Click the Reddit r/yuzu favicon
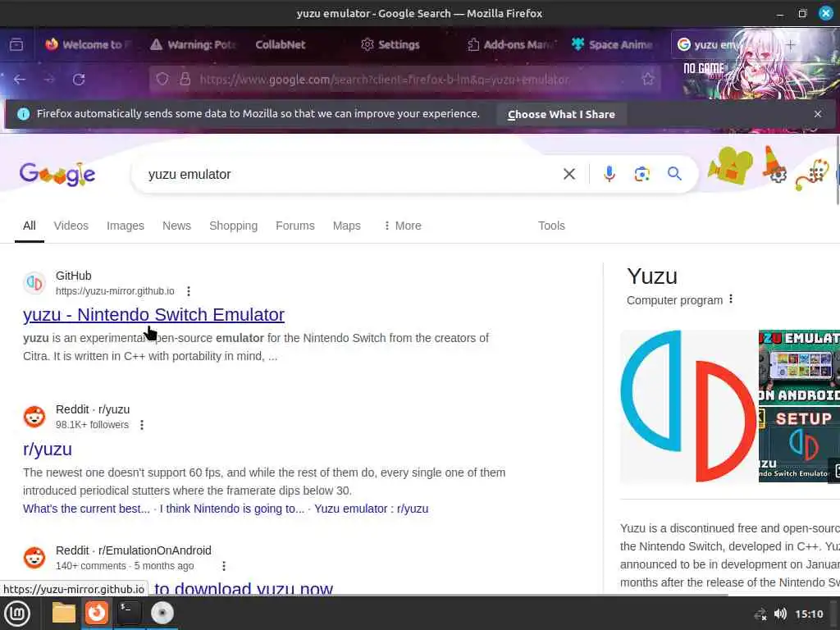840x630 pixels. (x=34, y=416)
